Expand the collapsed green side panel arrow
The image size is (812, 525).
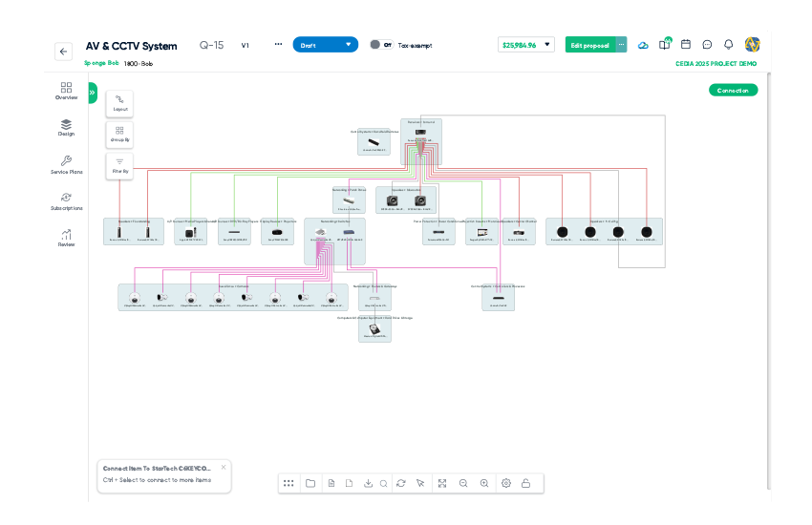93,93
